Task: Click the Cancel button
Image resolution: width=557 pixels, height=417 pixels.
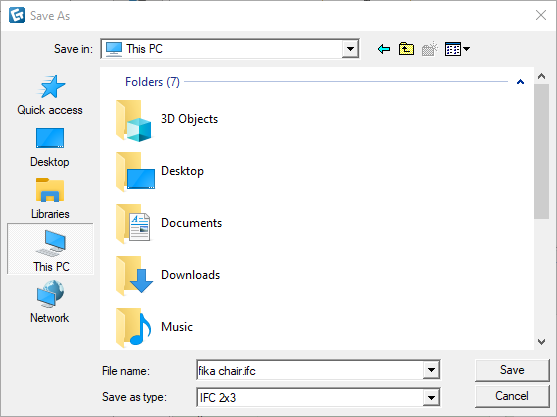Action: (512, 396)
